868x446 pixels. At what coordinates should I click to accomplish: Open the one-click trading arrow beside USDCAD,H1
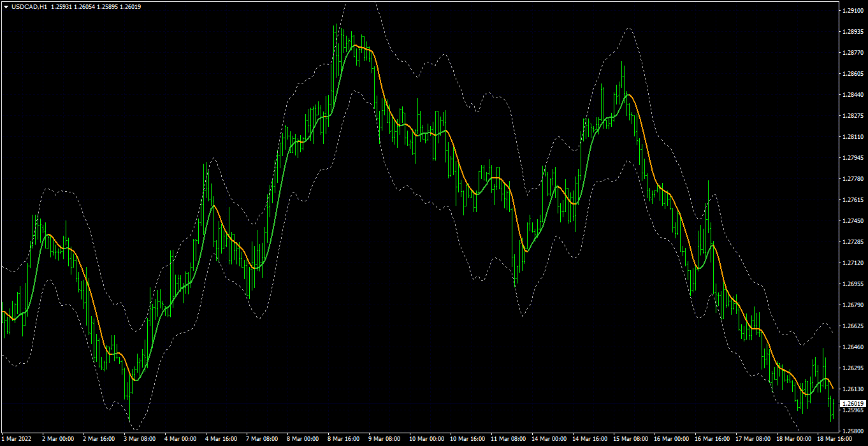pyautogui.click(x=6, y=7)
